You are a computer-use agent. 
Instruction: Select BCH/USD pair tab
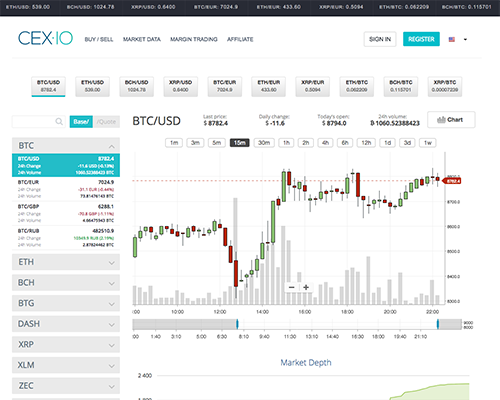pyautogui.click(x=136, y=86)
